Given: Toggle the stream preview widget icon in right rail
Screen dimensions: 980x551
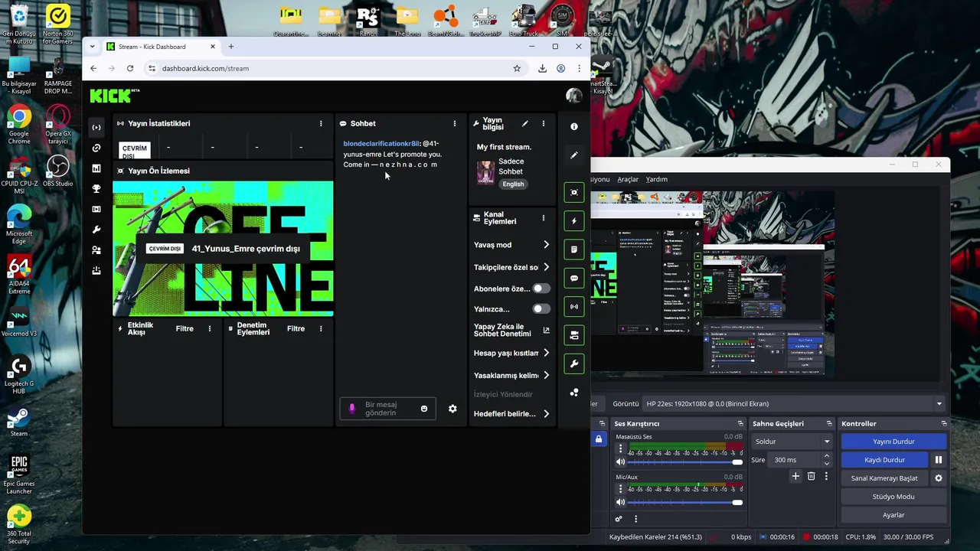Looking at the screenshot, I should point(574,192).
